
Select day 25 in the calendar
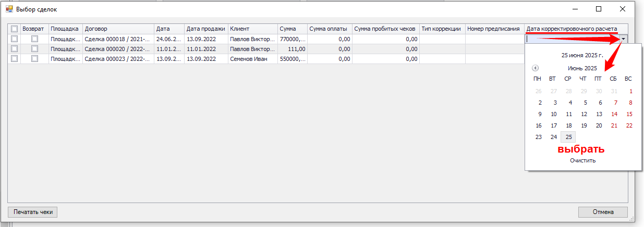tap(568, 137)
